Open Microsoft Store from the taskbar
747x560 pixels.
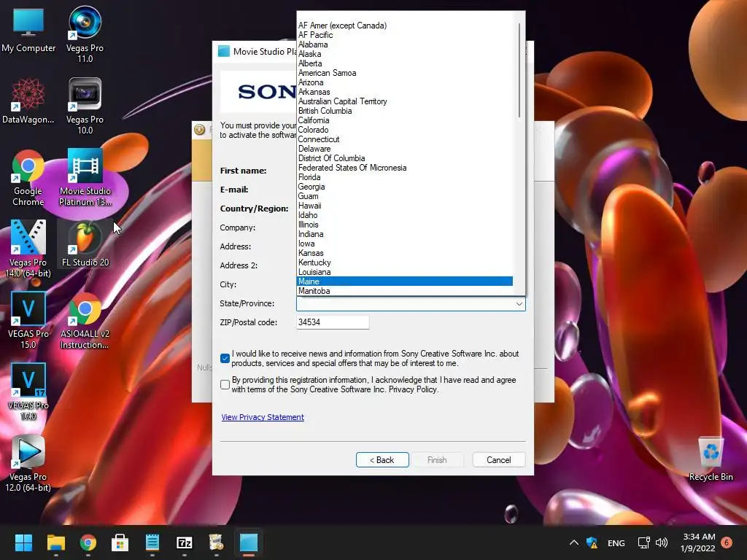click(x=120, y=542)
